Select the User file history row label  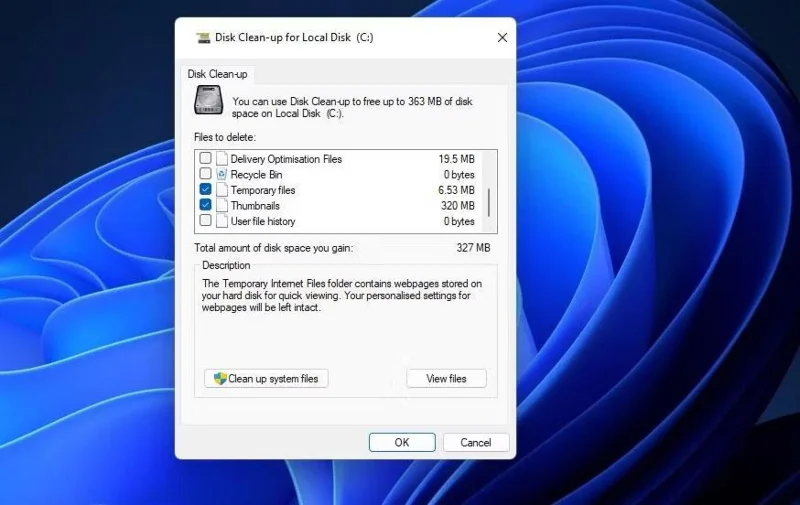click(x=263, y=221)
